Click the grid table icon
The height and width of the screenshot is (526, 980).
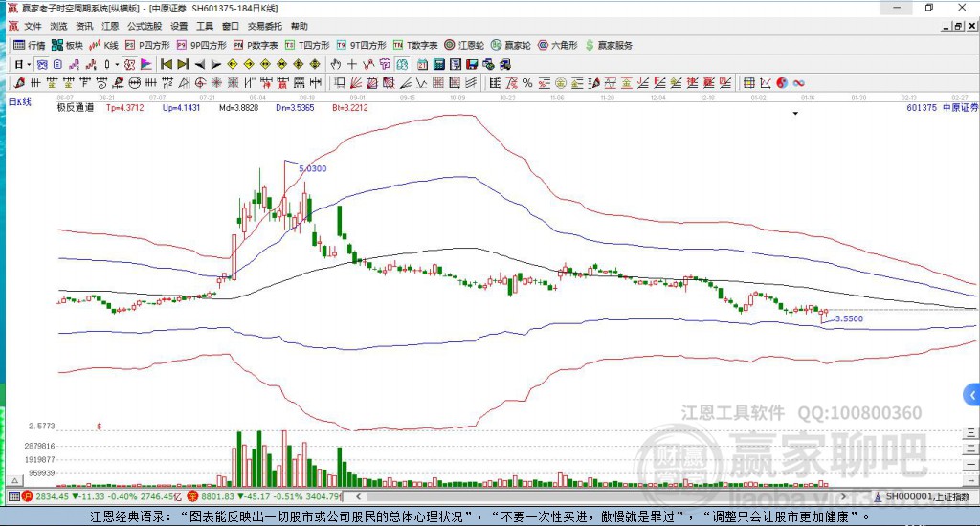coord(748,83)
